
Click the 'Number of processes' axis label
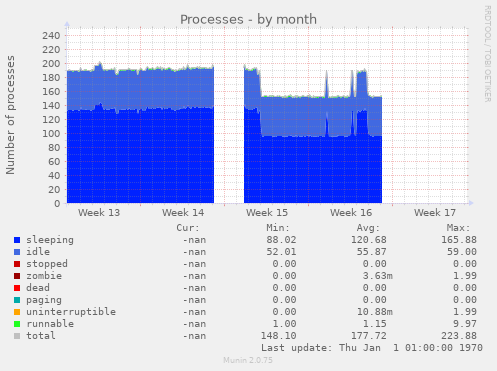click(x=10, y=115)
